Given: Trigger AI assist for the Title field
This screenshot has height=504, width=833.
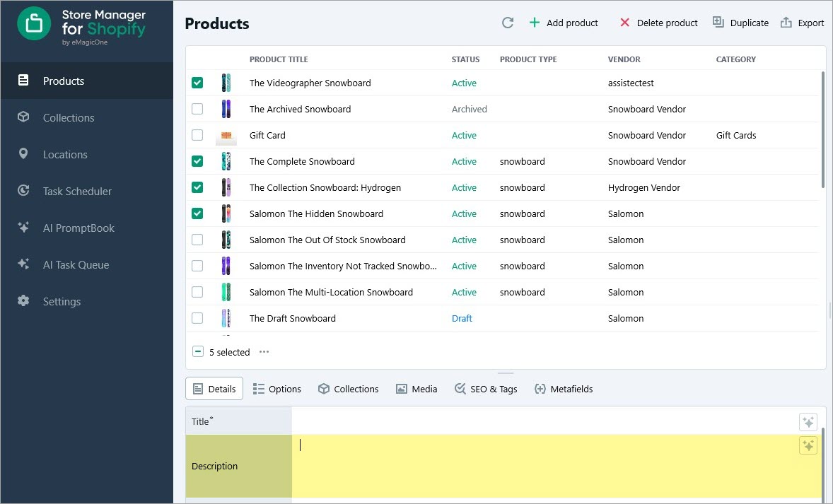Looking at the screenshot, I should [x=808, y=421].
